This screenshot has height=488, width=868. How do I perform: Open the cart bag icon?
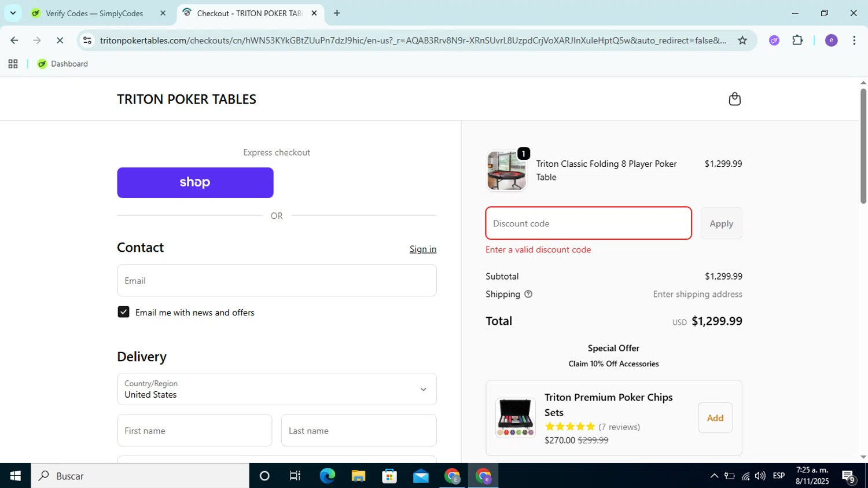click(734, 99)
